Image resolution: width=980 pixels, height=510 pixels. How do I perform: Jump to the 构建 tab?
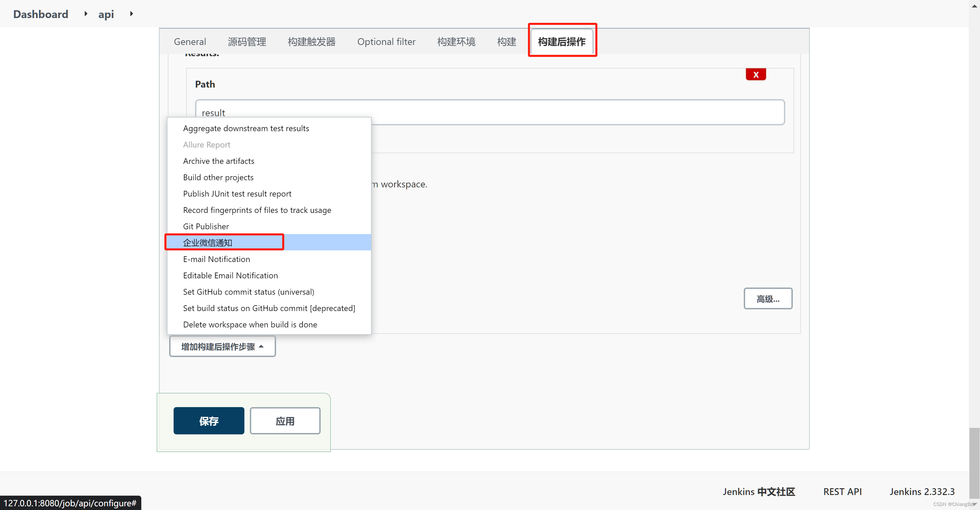(x=507, y=42)
